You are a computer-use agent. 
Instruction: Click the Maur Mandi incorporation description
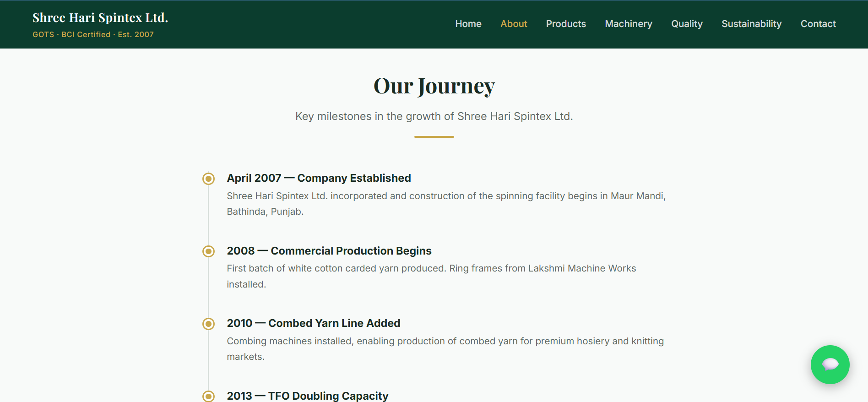[446, 204]
